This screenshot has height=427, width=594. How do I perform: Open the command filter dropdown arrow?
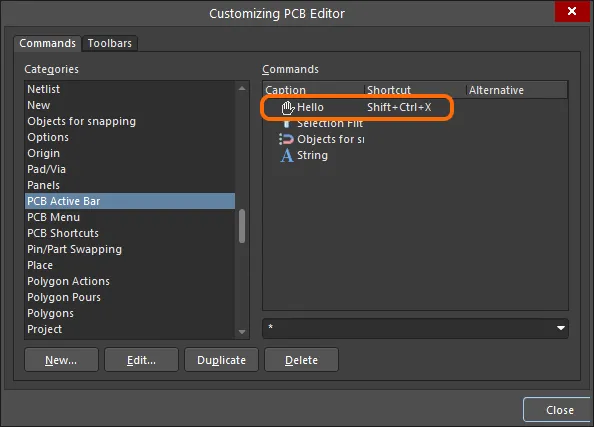561,328
